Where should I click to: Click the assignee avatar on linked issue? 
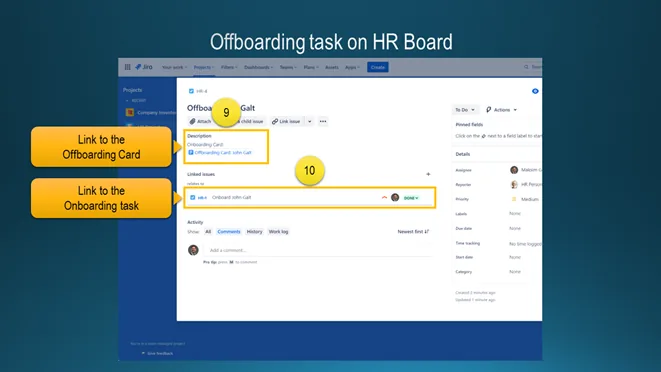(x=395, y=197)
